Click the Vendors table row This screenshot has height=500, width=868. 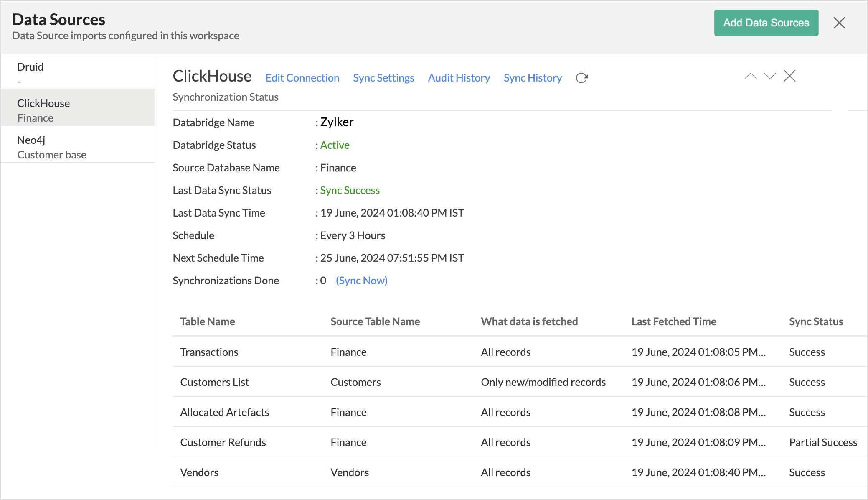coord(199,472)
